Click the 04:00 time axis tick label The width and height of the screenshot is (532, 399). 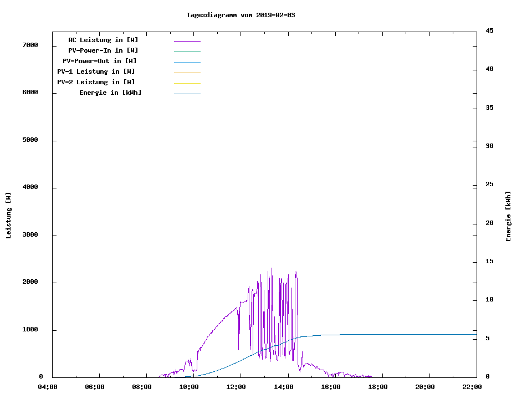tap(47, 387)
